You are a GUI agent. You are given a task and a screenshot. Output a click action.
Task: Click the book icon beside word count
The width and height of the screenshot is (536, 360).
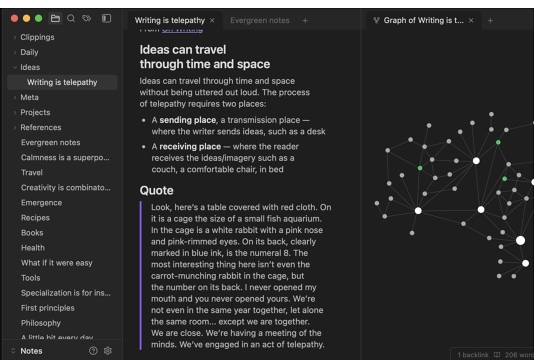coord(497,355)
